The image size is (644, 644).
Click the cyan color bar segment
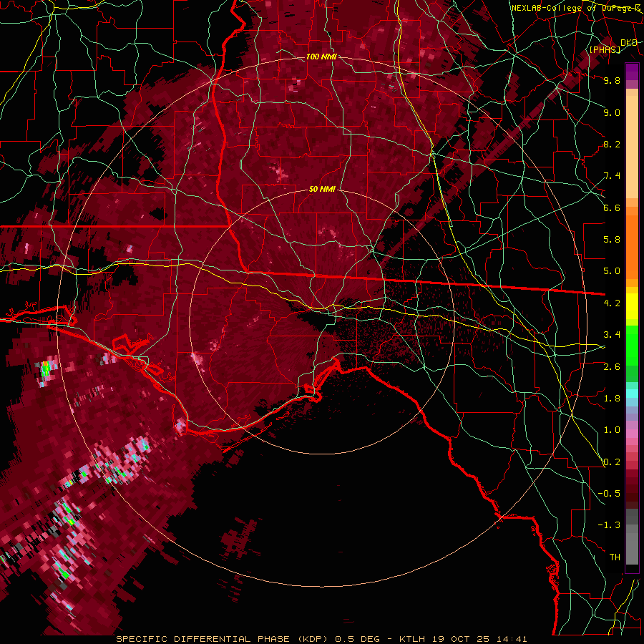(x=632, y=394)
